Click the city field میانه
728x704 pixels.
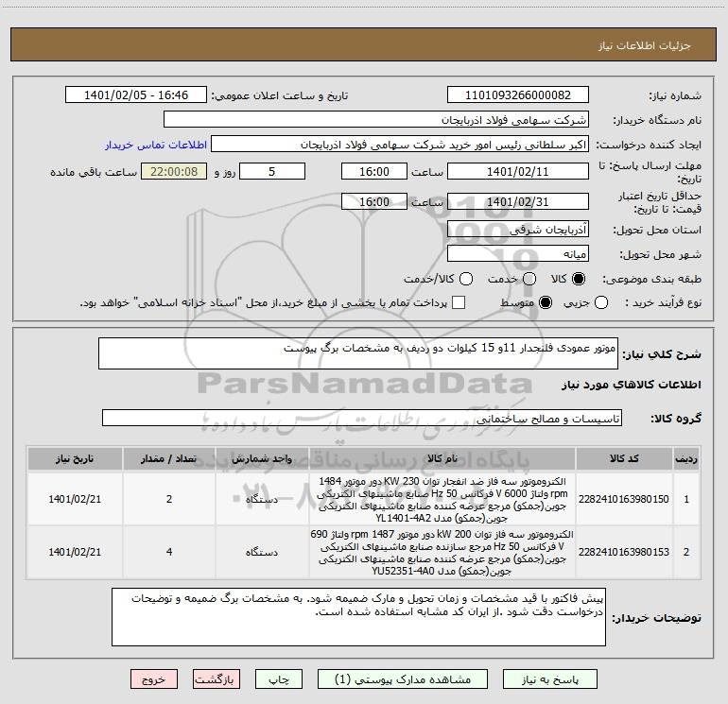[x=518, y=254]
